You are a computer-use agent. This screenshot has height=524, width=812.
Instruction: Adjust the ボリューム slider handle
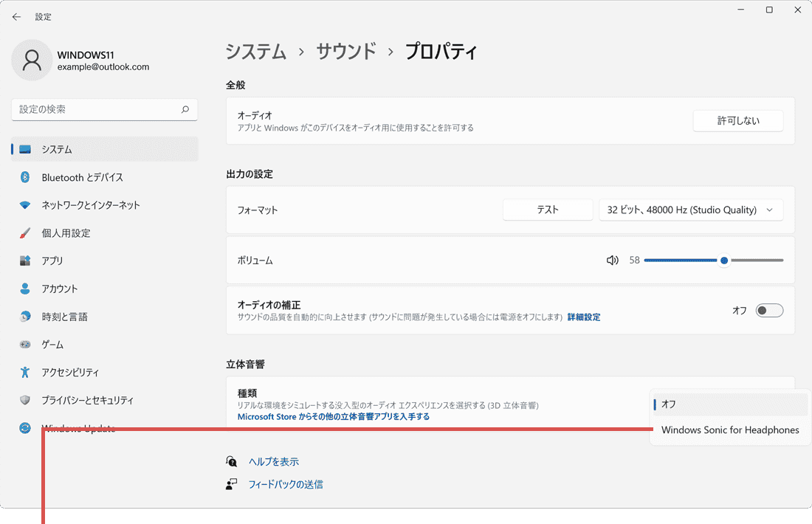[724, 260]
